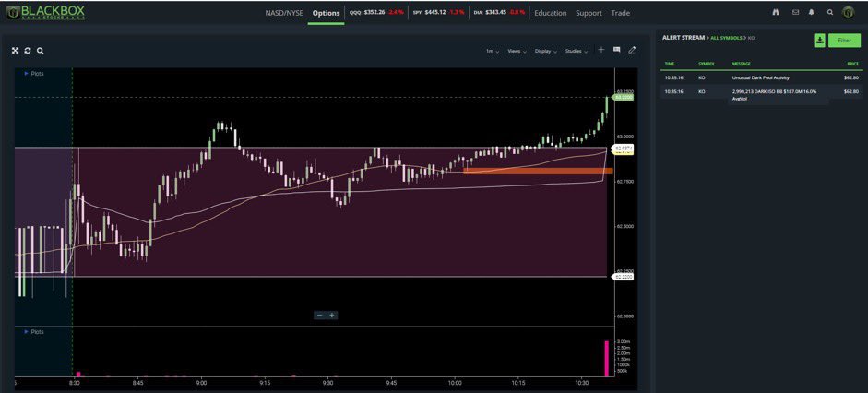
Task: Click the 8:30 time axis label
Action: (75, 383)
